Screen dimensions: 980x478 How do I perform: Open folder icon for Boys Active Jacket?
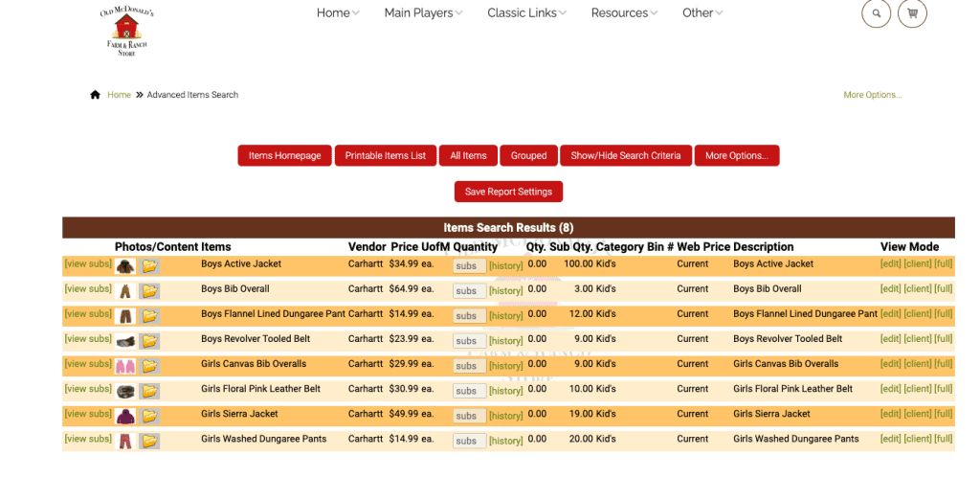(149, 266)
